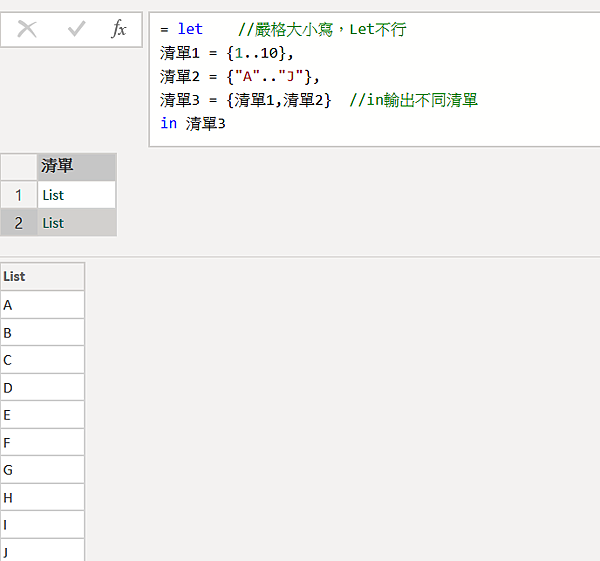
Task: Select preview cell H
Action: pos(42,497)
